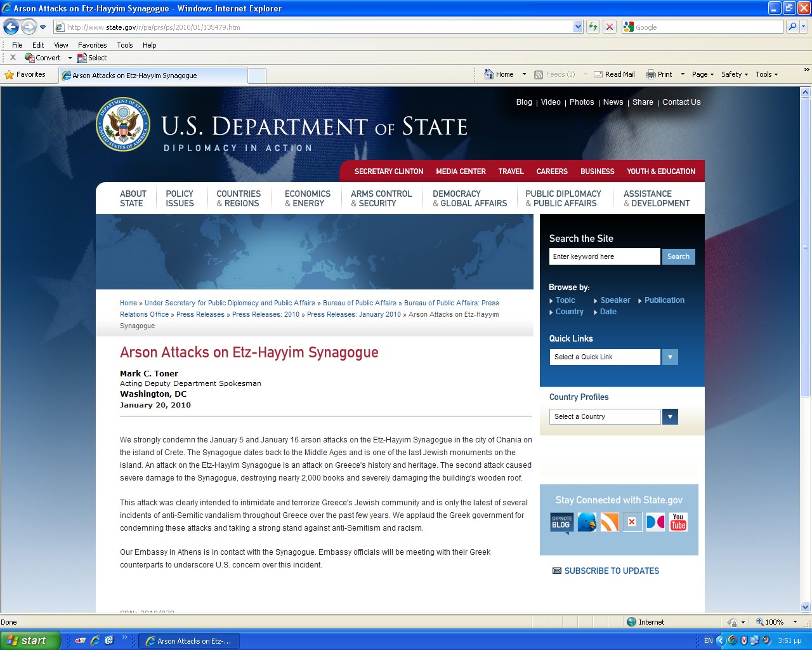Viewport: 812px width, 650px height.
Task: Open the Page command menu
Action: pos(703,74)
